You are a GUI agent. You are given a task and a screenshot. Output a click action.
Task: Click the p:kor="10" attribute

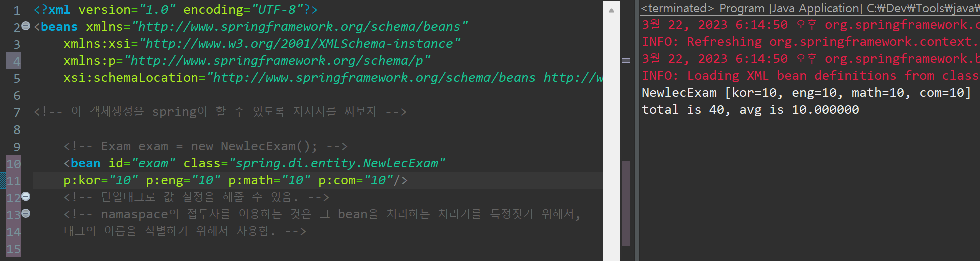click(101, 180)
